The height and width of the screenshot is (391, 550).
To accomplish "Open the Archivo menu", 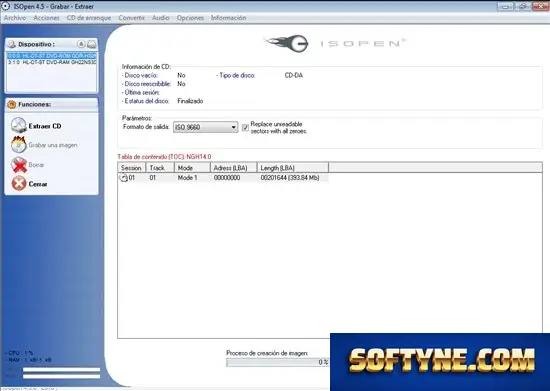I will tap(15, 18).
